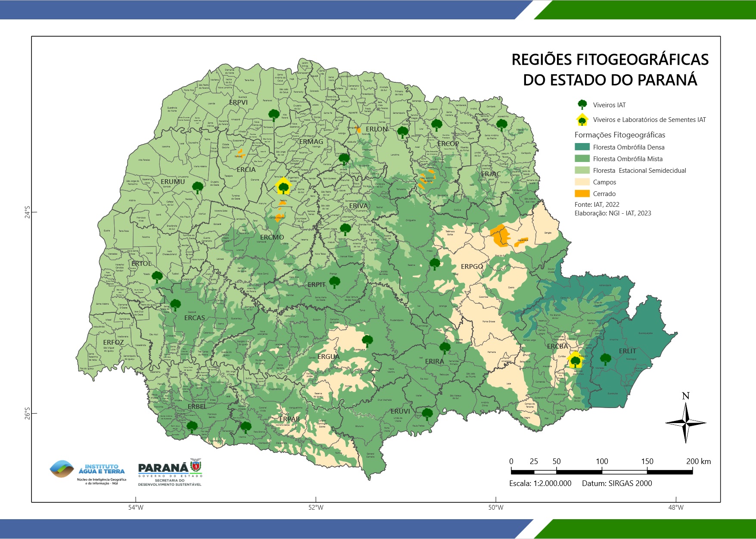Click the map title 'REGIÕES FITOGEOGRÁFICAS'
Screen dimensions: 756x539
click(x=610, y=59)
